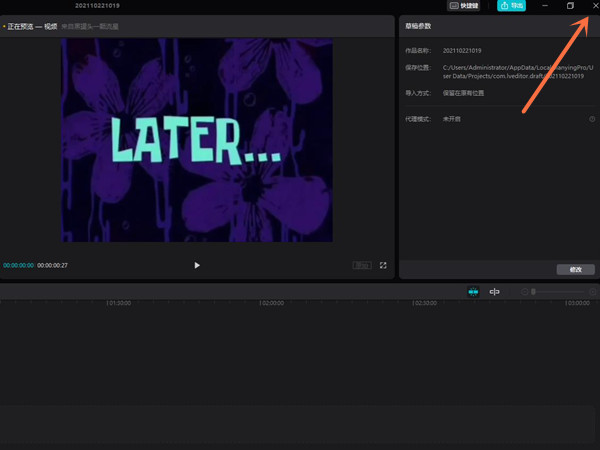Minimize the editor window
This screenshot has width=600, height=450.
[544, 6]
